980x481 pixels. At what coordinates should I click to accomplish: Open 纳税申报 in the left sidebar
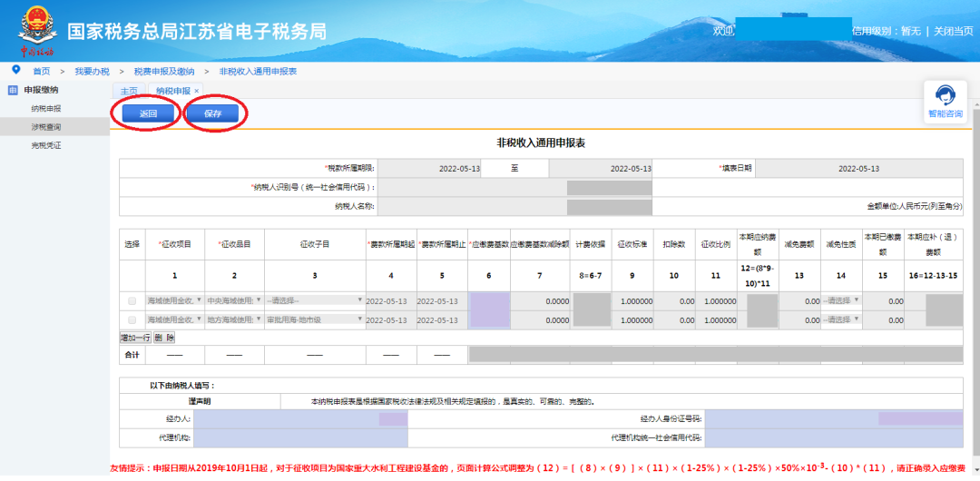point(46,108)
